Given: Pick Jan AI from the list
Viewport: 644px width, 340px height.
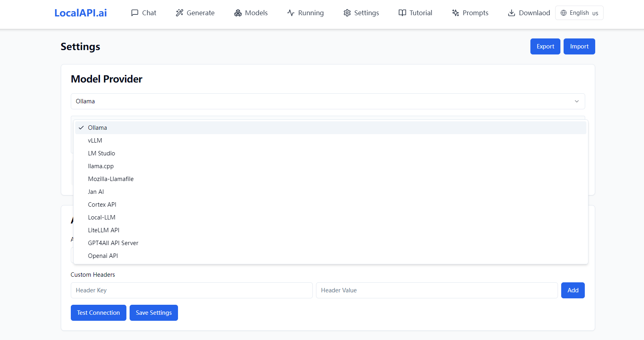Looking at the screenshot, I should tap(331, 192).
